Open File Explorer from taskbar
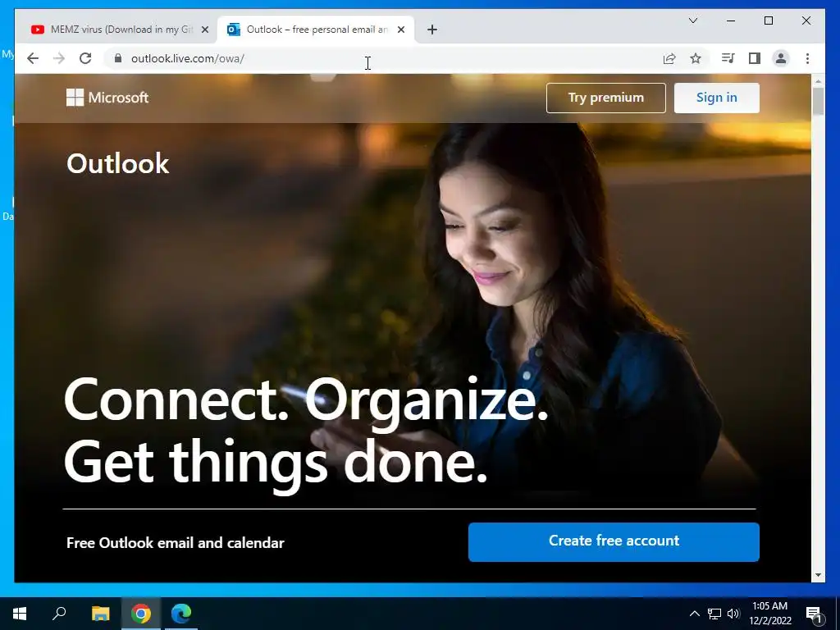840x630 pixels. coord(100,614)
